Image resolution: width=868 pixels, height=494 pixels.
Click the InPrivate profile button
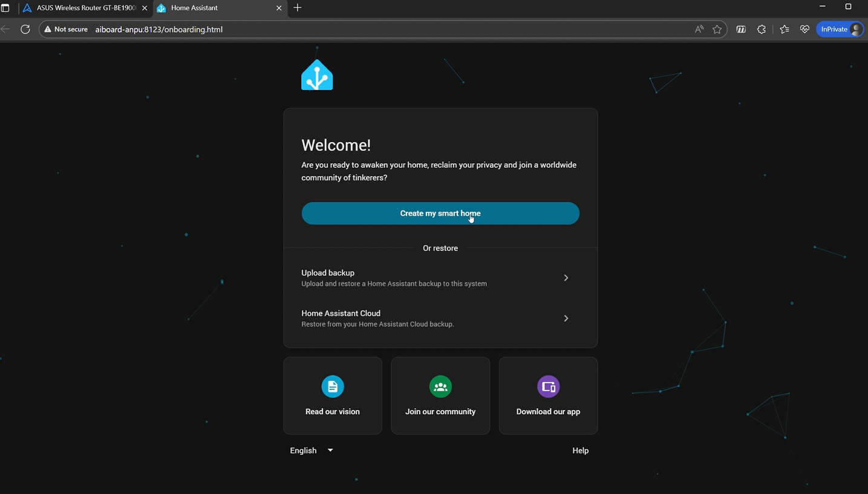point(840,29)
